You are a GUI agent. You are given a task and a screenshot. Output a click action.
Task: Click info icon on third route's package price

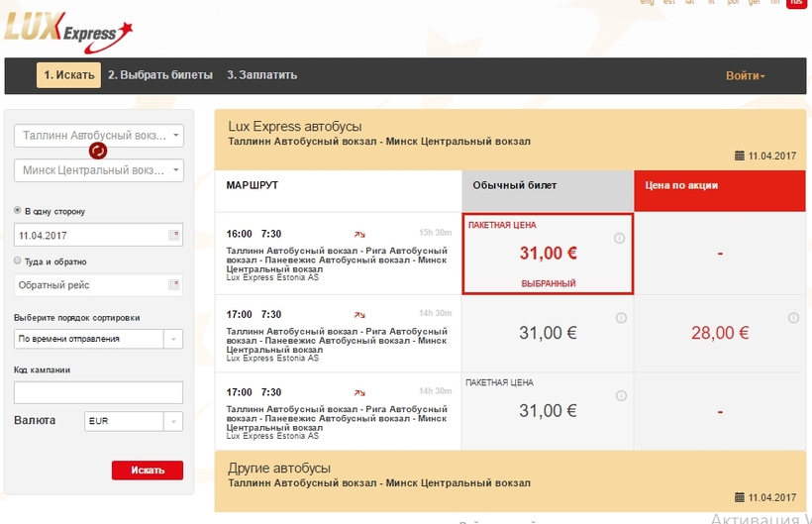coord(620,396)
